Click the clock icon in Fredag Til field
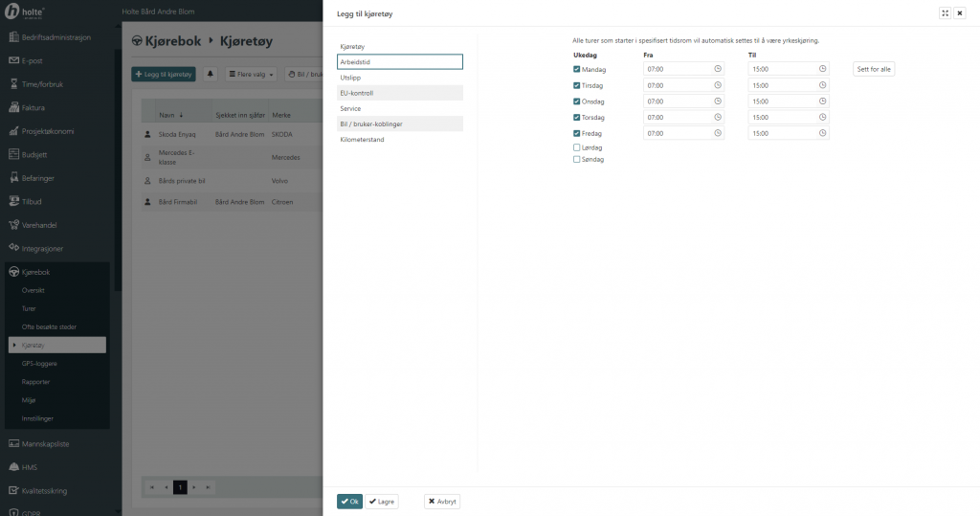The image size is (980, 516). [823, 134]
